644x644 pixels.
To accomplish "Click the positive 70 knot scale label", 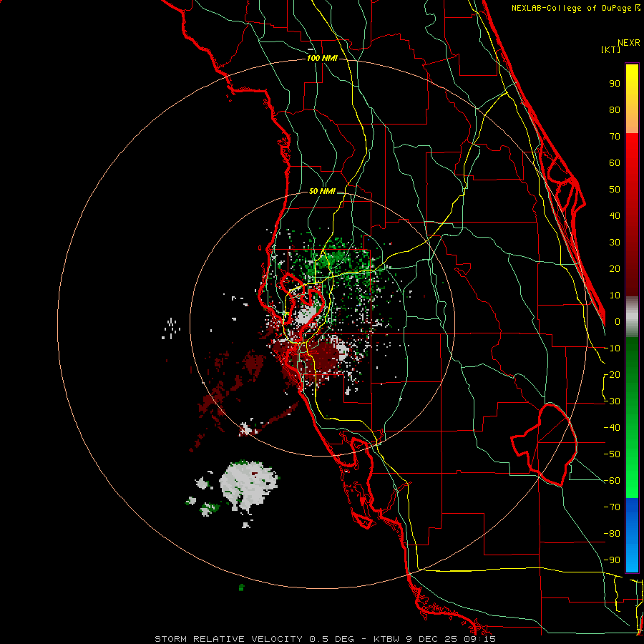I will [x=615, y=137].
